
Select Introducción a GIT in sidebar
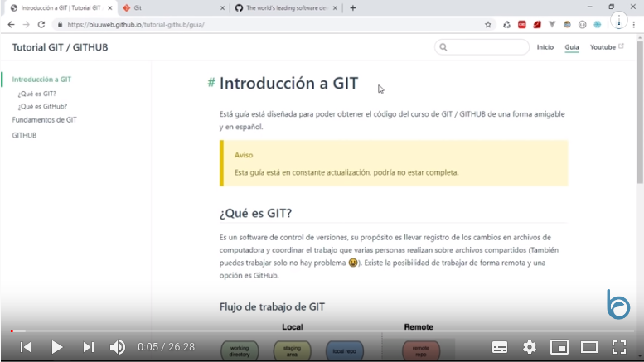coord(41,80)
